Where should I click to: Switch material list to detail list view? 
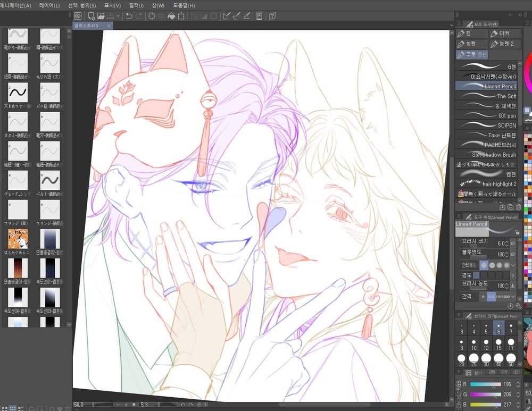21,409
